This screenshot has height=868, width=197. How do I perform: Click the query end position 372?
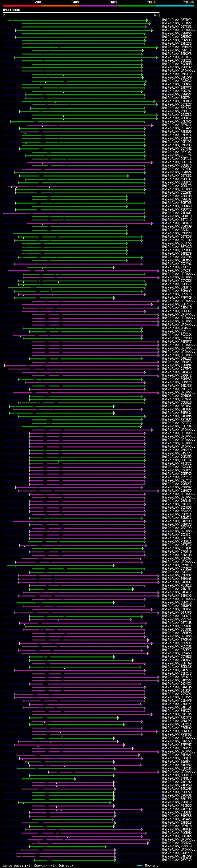tap(155, 15)
